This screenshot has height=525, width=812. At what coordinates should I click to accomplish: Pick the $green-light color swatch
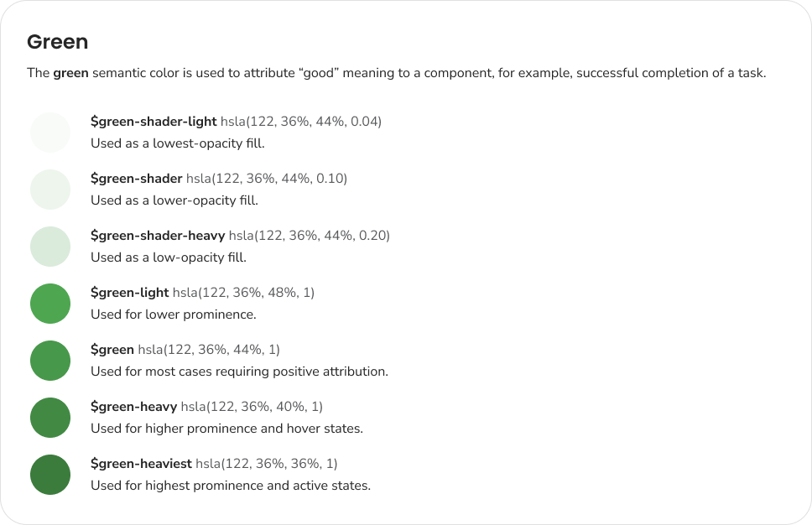click(50, 304)
